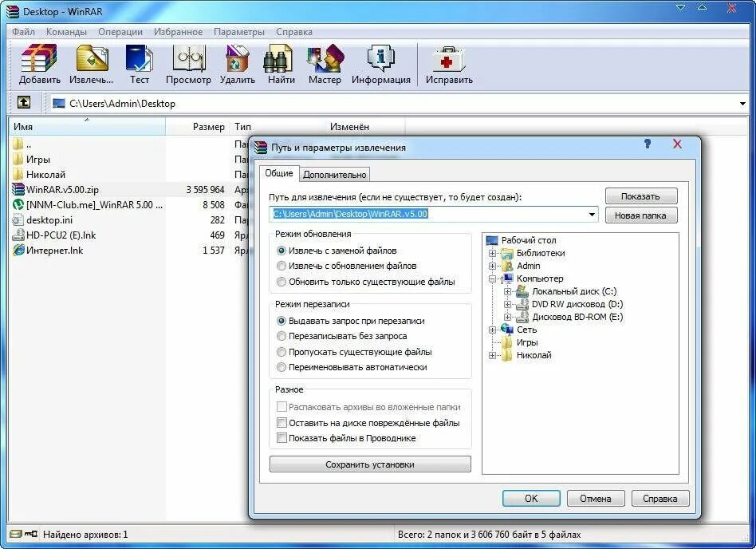The width and height of the screenshot is (756, 549).
Task: Expand the Локальный диск (C:) node
Action: click(x=507, y=291)
